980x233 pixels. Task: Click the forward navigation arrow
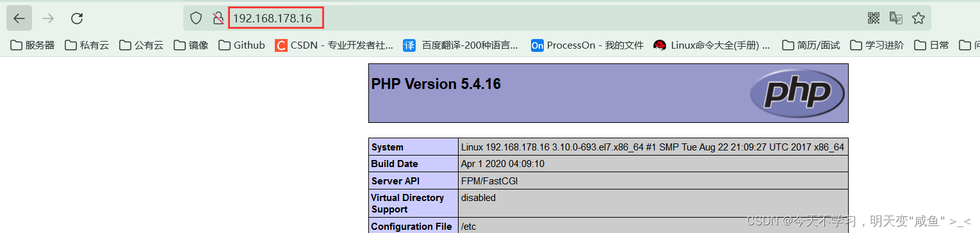[48, 19]
